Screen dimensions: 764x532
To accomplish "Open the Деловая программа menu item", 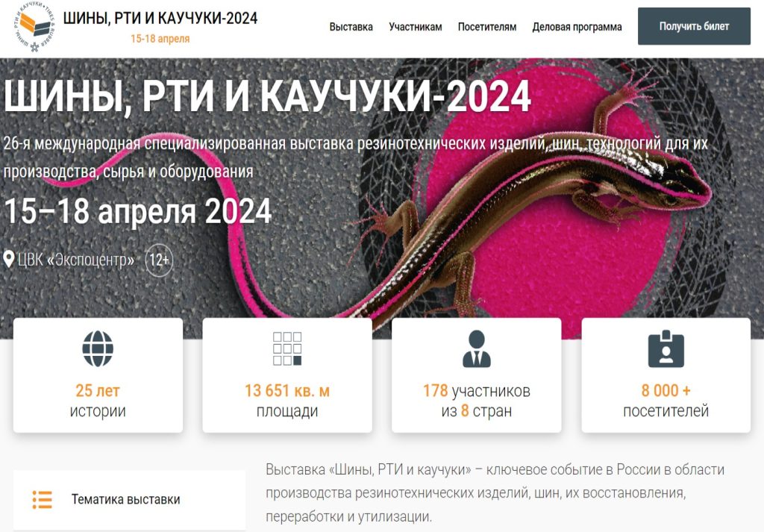I will (x=577, y=27).
